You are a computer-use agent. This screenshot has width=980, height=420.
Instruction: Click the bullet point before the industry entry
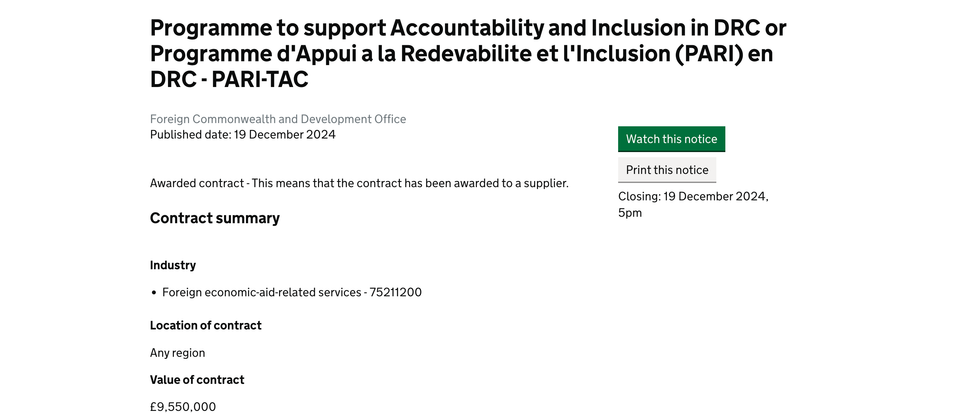[154, 293]
